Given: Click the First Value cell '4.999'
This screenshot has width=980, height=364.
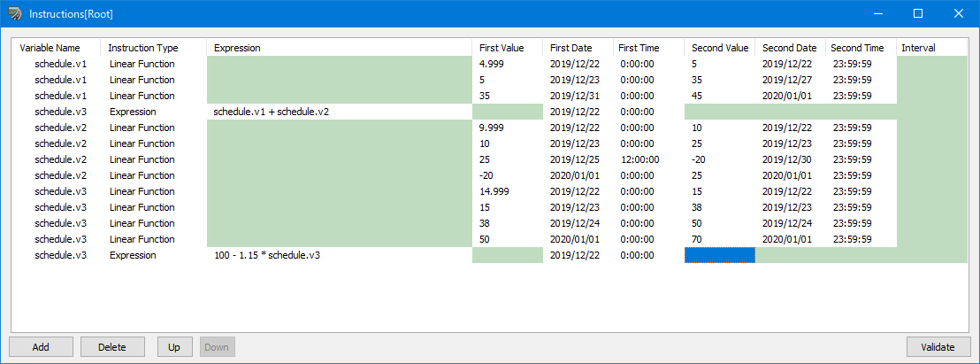Looking at the screenshot, I should (508, 64).
